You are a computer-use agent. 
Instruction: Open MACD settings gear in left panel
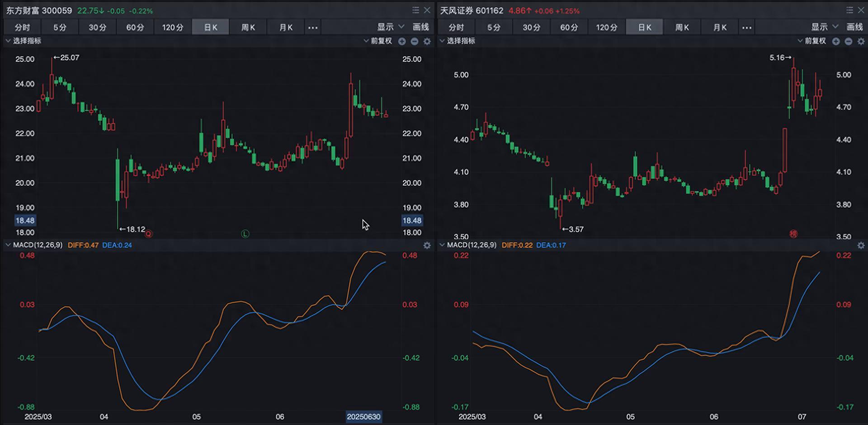pyautogui.click(x=427, y=245)
